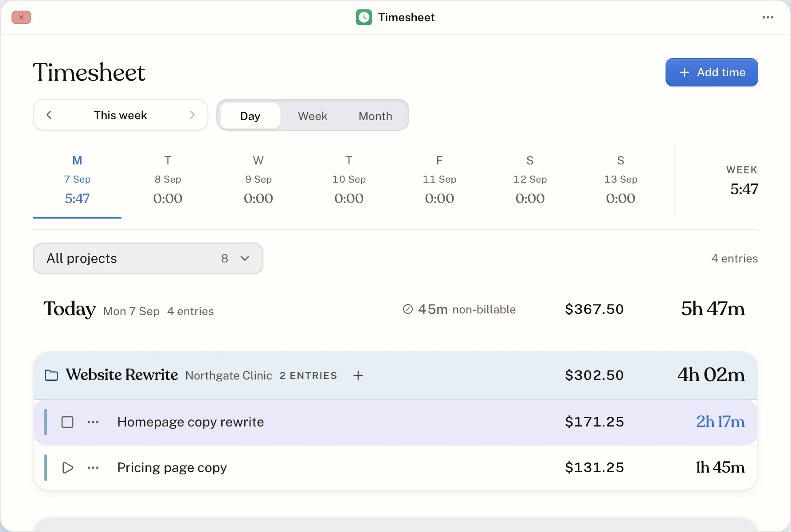Click the Website Rewrite project title
This screenshot has height=532, width=791.
122,375
